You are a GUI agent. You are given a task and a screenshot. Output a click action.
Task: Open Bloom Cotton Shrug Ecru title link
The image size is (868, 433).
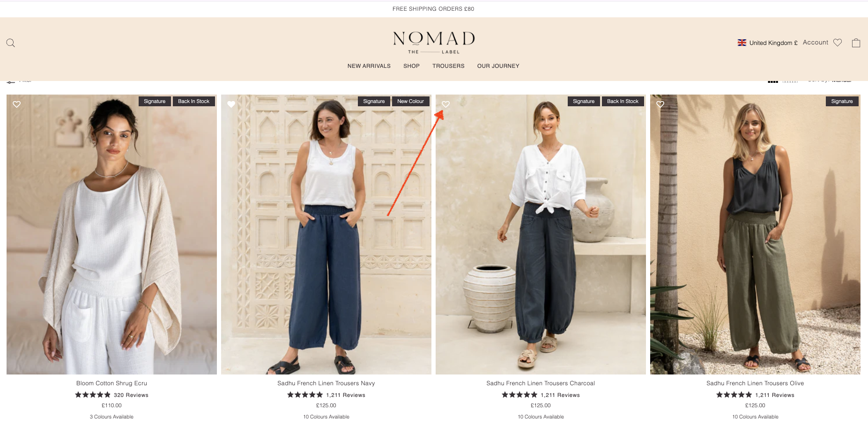(x=111, y=383)
